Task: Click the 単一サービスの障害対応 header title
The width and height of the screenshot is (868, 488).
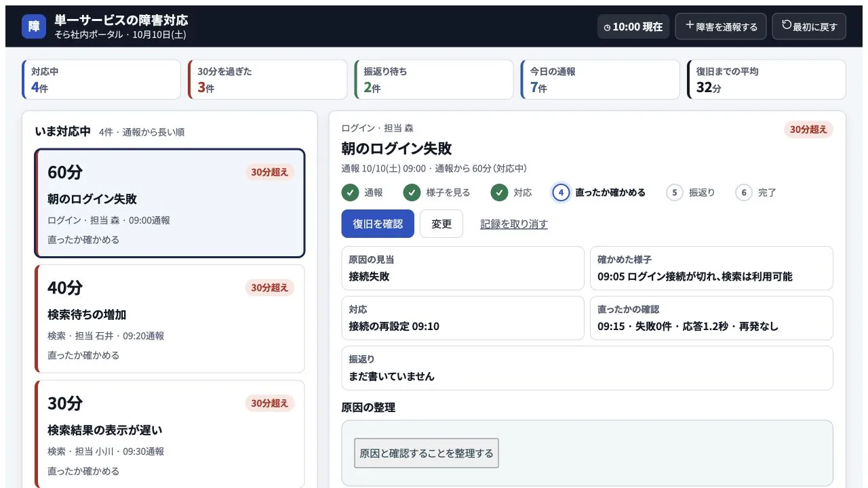Action: pos(121,20)
